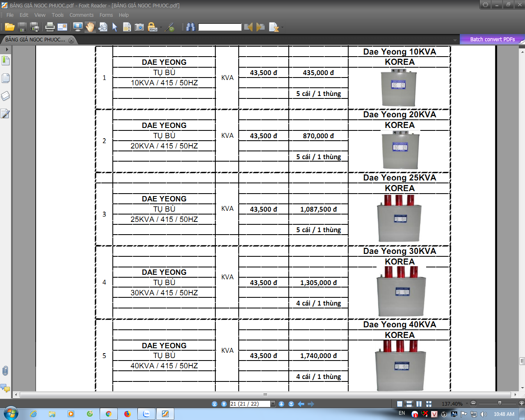
Task: Switch to Continuous Facing view mode
Action: (x=429, y=404)
